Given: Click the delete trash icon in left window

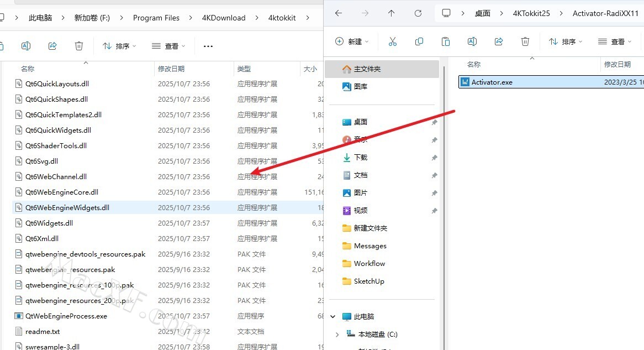Looking at the screenshot, I should pyautogui.click(x=79, y=46).
